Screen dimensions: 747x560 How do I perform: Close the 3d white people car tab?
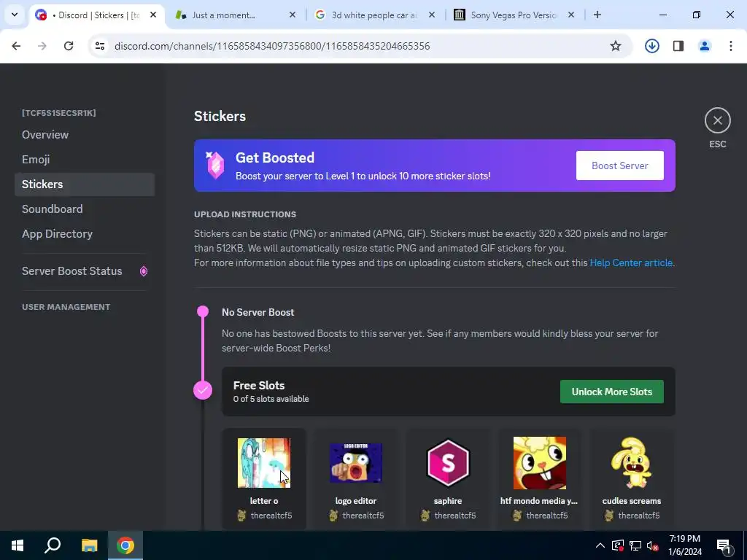pos(432,15)
